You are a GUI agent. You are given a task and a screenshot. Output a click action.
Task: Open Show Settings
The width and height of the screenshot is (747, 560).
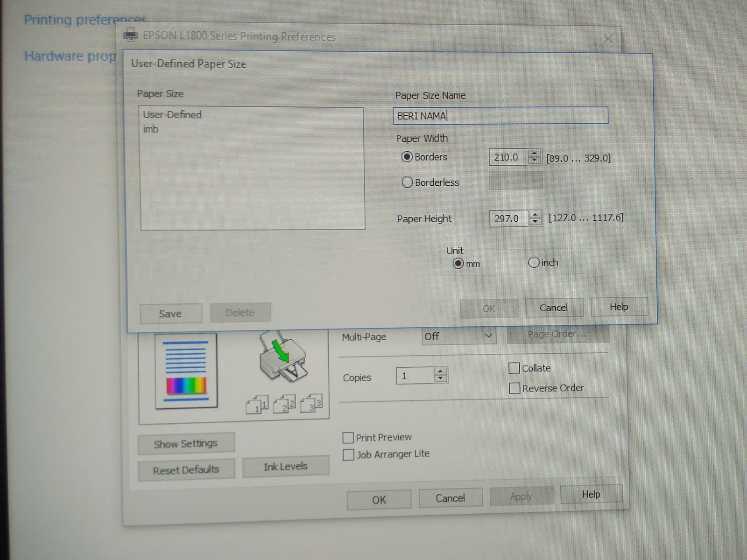coord(185,443)
